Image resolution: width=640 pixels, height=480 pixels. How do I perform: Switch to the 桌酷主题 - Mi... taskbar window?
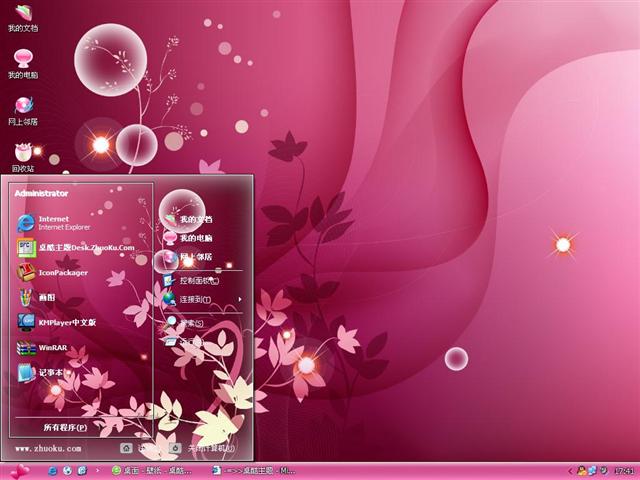tap(253, 471)
